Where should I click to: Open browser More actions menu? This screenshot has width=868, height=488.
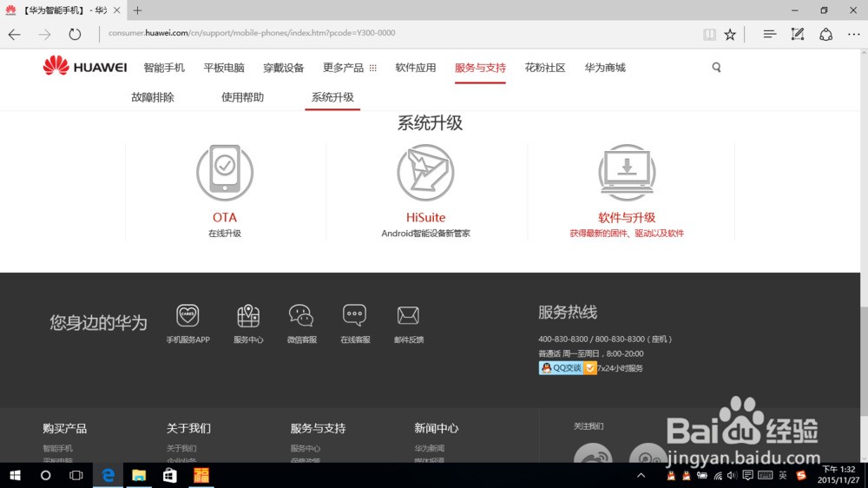(x=853, y=35)
